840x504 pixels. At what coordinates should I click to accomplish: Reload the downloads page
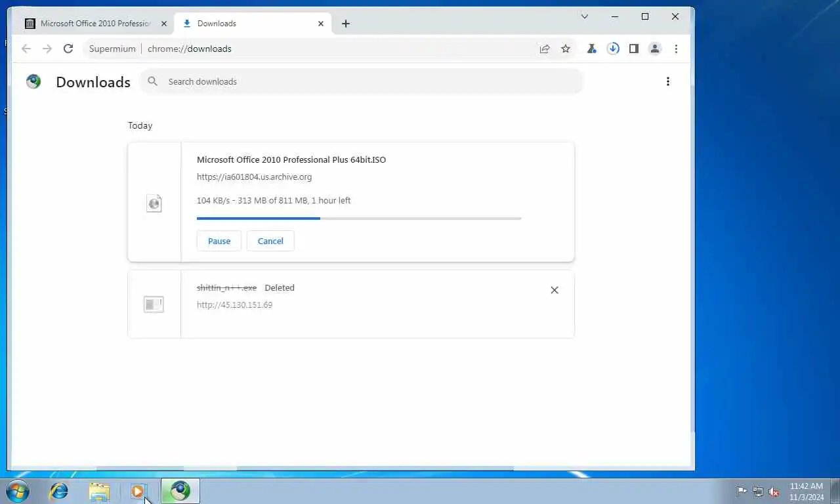68,49
